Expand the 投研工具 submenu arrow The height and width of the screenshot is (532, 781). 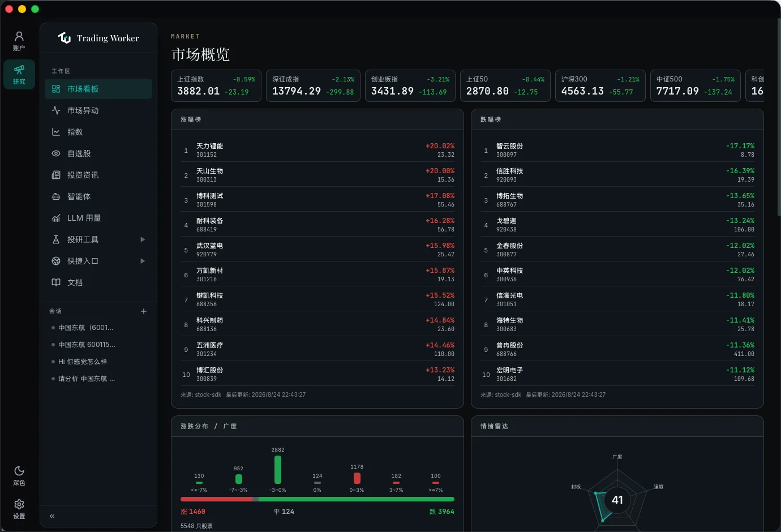(x=143, y=239)
